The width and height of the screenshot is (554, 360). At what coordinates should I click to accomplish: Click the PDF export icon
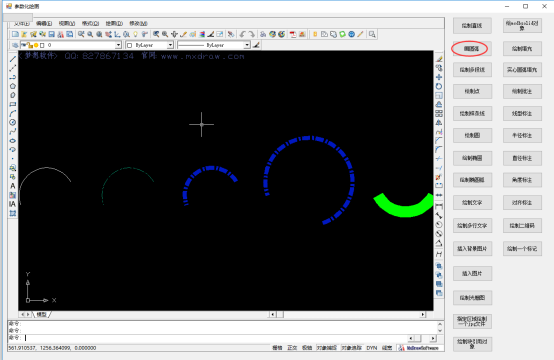tap(293, 34)
